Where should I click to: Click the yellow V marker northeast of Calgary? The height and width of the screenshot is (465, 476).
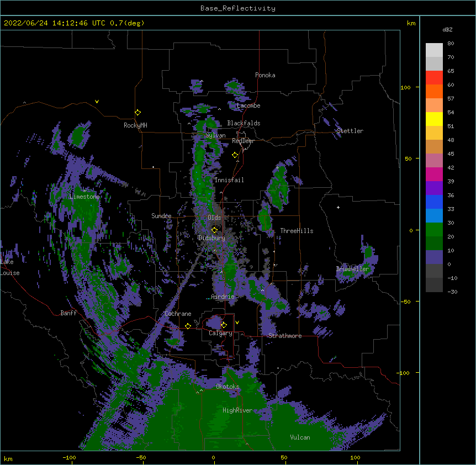[237, 323]
